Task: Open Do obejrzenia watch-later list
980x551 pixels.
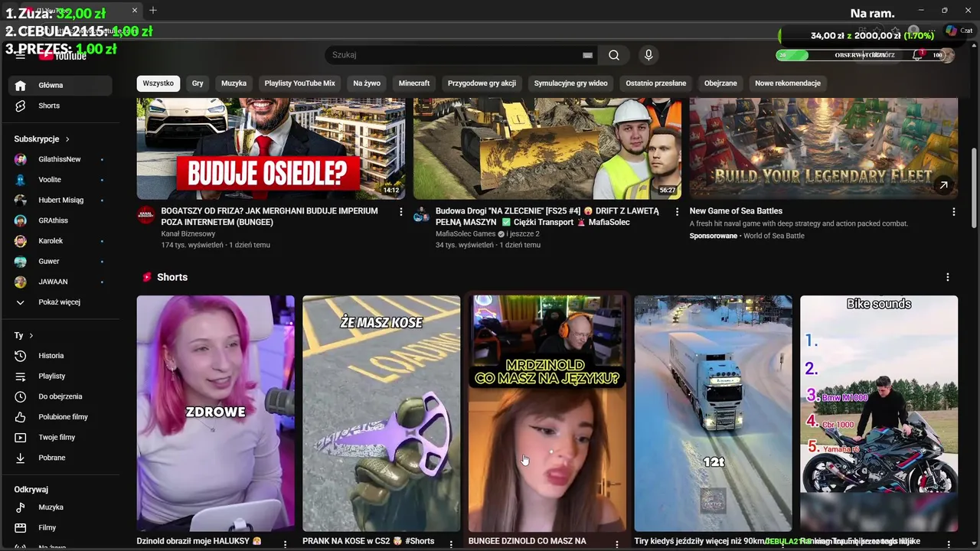Action: click(60, 396)
